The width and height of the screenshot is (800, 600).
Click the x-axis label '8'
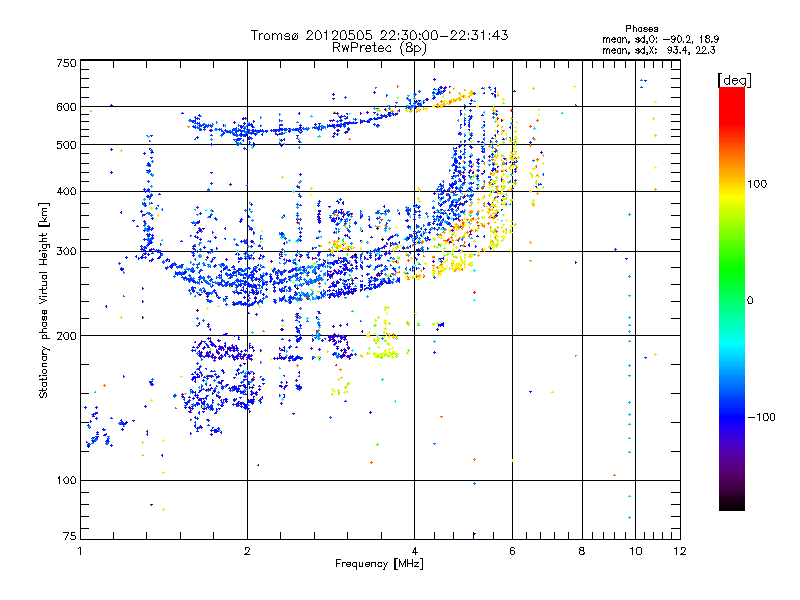[x=582, y=551]
